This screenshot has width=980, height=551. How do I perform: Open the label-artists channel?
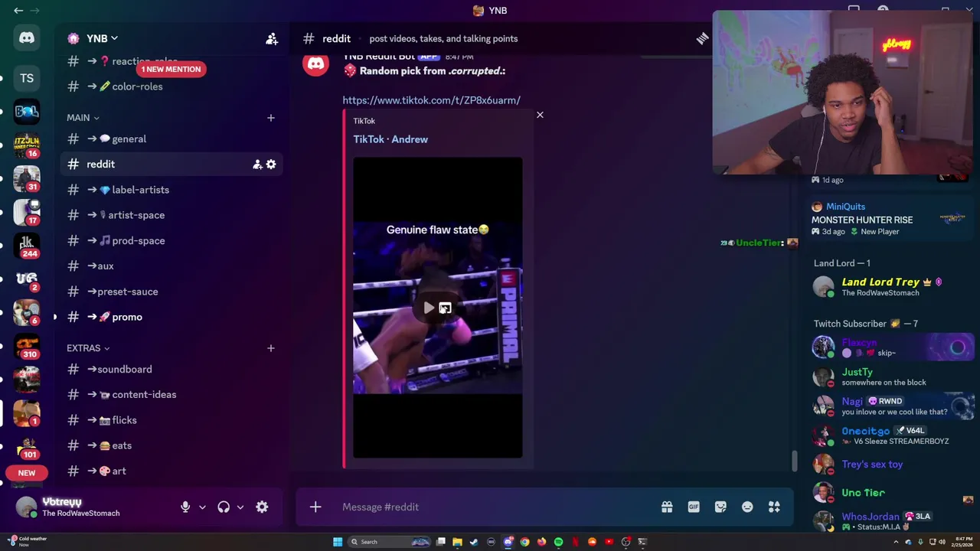[x=171, y=190]
